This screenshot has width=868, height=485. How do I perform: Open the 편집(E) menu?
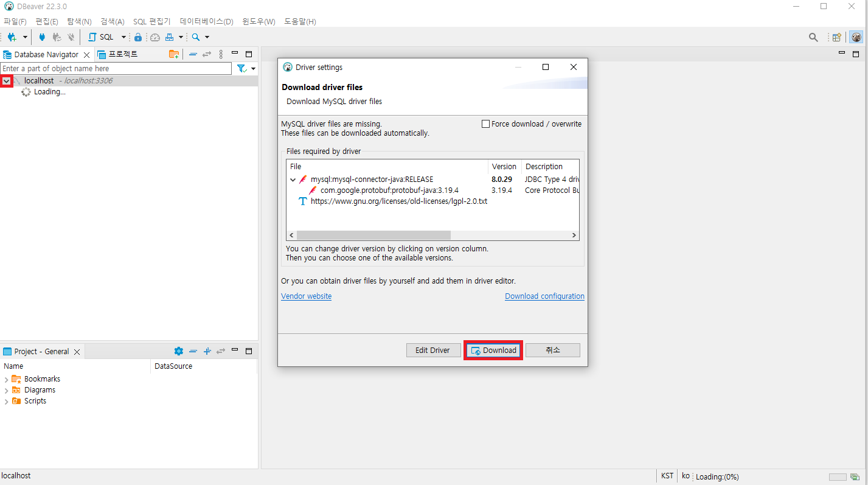(x=47, y=21)
